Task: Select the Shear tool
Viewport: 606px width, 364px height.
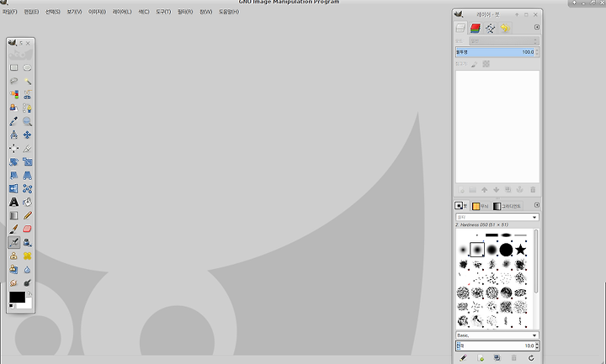Action: click(14, 175)
